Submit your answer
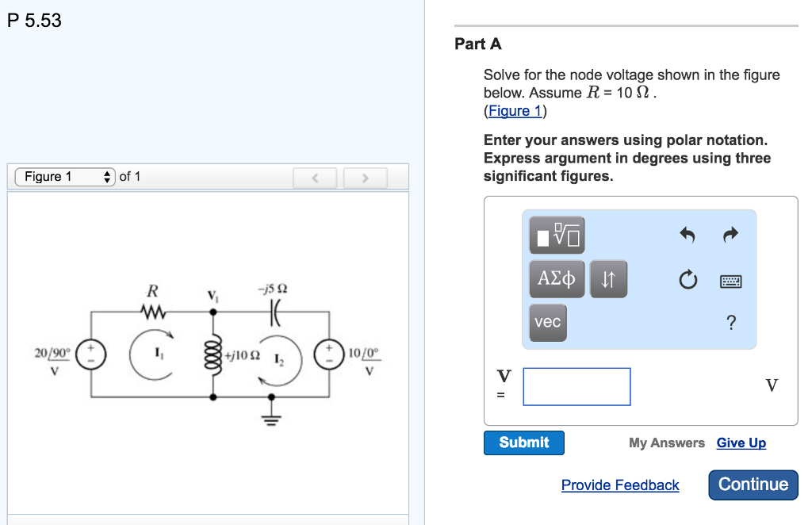The width and height of the screenshot is (812, 525). (523, 443)
